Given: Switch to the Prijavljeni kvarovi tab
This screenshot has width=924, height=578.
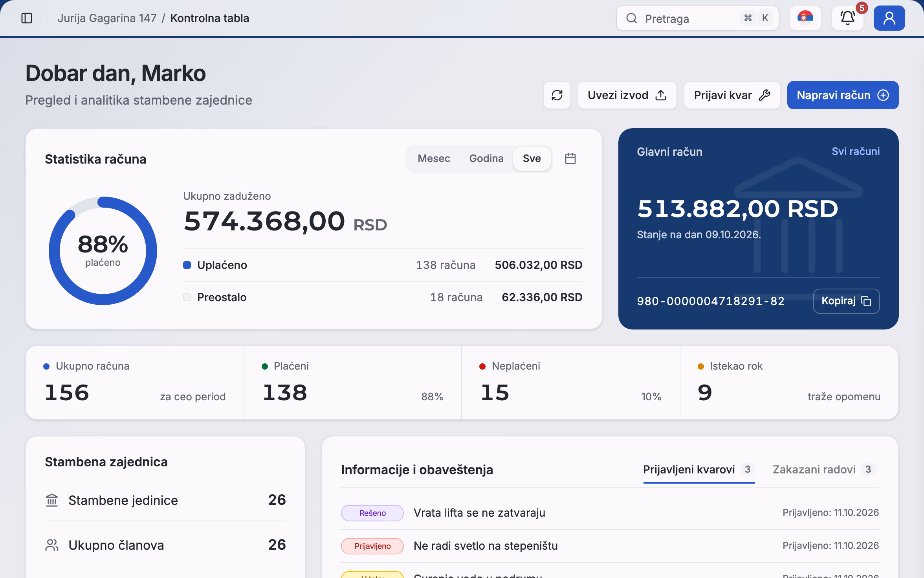Looking at the screenshot, I should [x=699, y=469].
